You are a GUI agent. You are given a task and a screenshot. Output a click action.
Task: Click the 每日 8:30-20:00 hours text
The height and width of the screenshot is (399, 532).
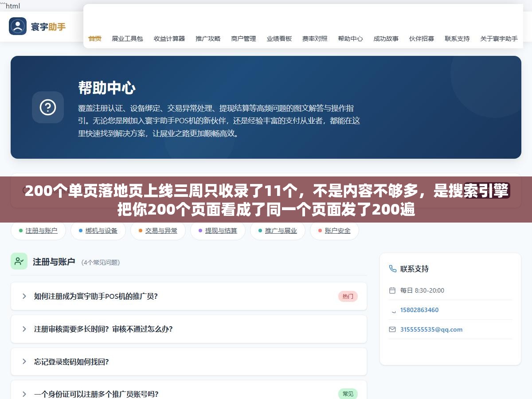coord(422,290)
